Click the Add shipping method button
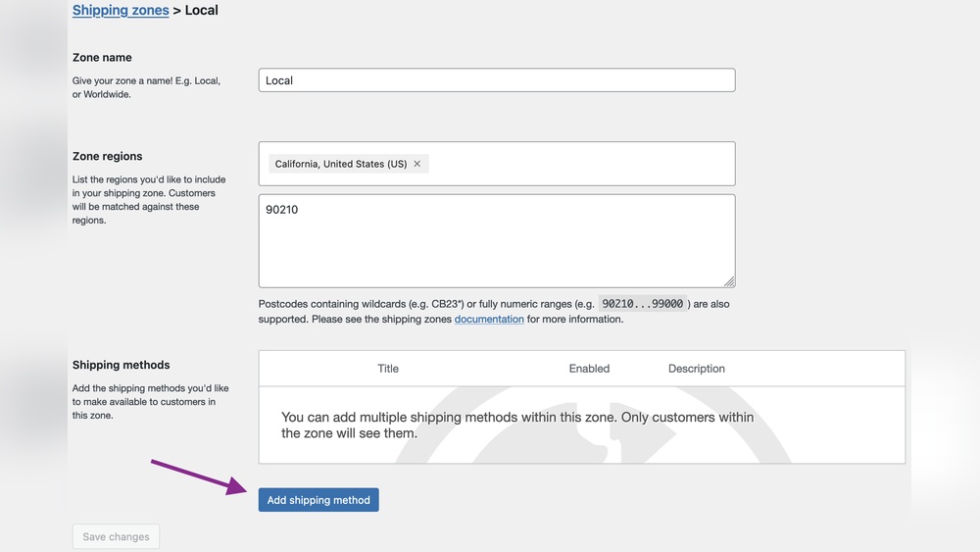The height and width of the screenshot is (552, 980). 318,500
